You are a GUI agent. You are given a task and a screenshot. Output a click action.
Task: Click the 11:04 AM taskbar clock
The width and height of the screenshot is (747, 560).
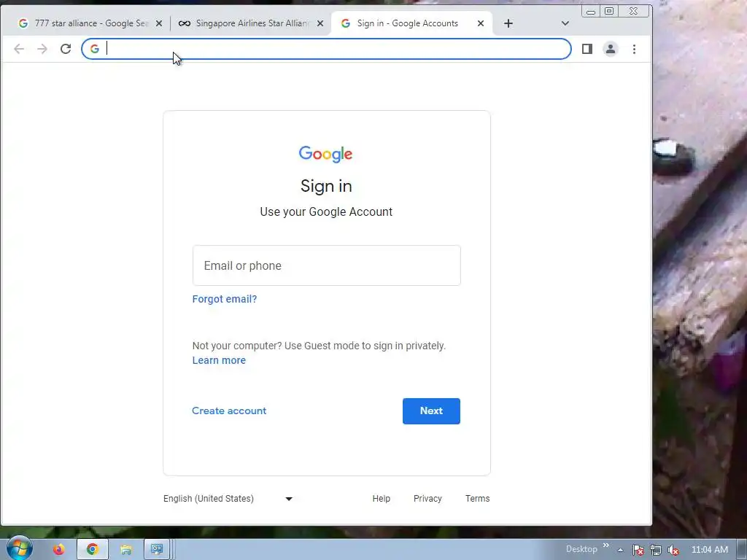point(709,550)
